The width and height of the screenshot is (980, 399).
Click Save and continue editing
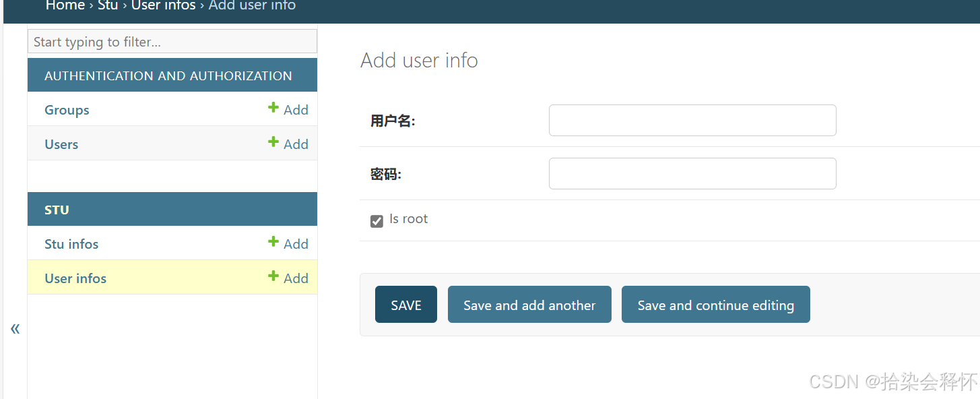tap(715, 304)
